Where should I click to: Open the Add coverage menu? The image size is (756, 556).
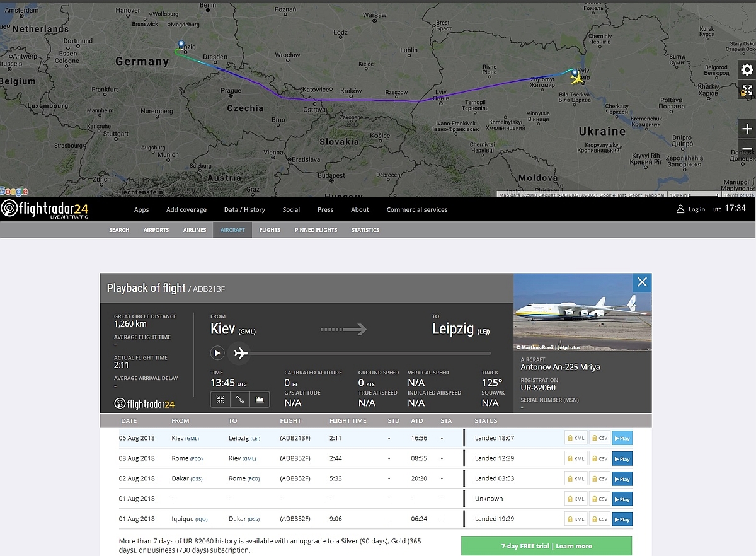(186, 209)
